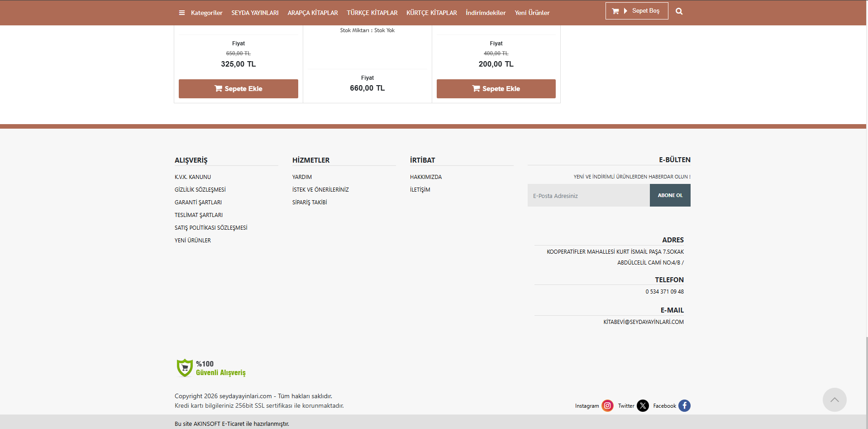Image resolution: width=868 pixels, height=429 pixels.
Task: Select the KÜRTÇE KİTAPLAR menu item
Action: point(431,13)
